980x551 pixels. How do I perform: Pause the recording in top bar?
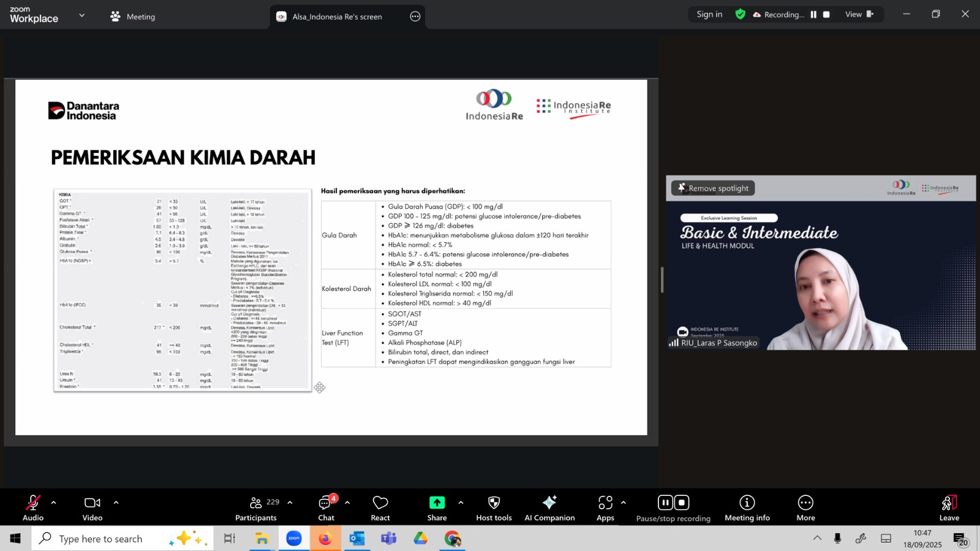pyautogui.click(x=813, y=15)
